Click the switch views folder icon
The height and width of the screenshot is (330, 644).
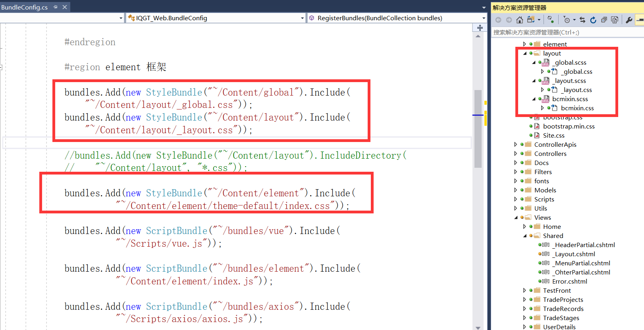[x=531, y=20]
